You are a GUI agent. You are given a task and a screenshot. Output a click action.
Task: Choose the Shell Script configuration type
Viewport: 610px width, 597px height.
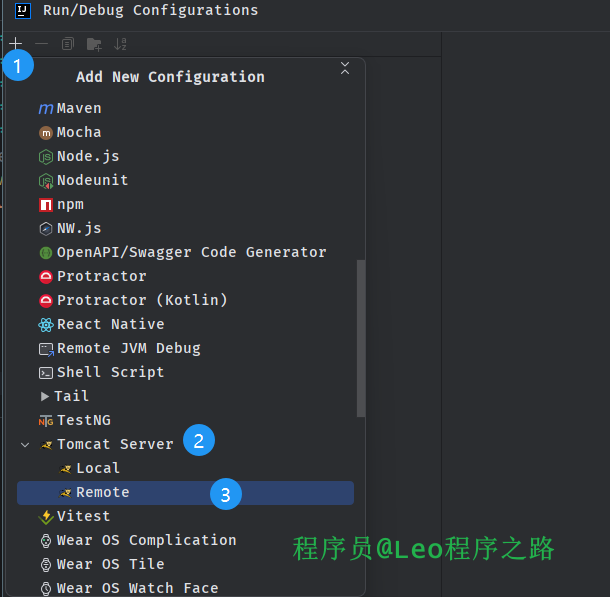[x=110, y=372]
